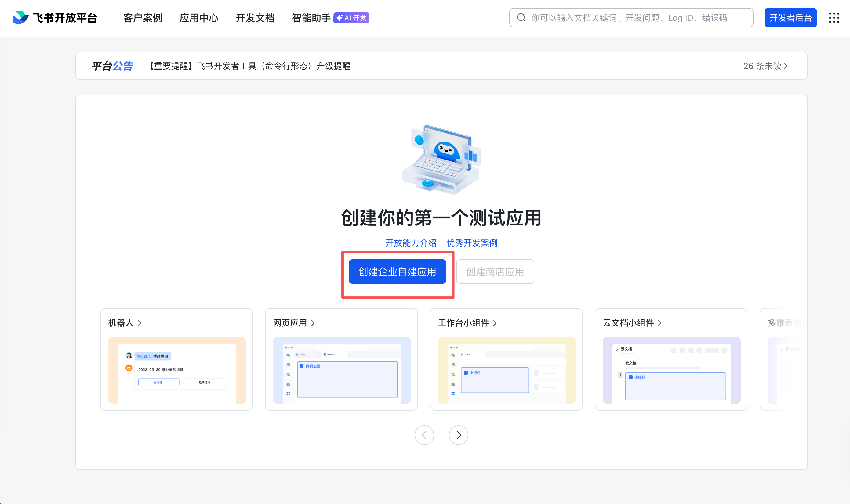Click the AI 开发 sparkle badge
Viewport: 850px width, 504px height.
point(351,18)
